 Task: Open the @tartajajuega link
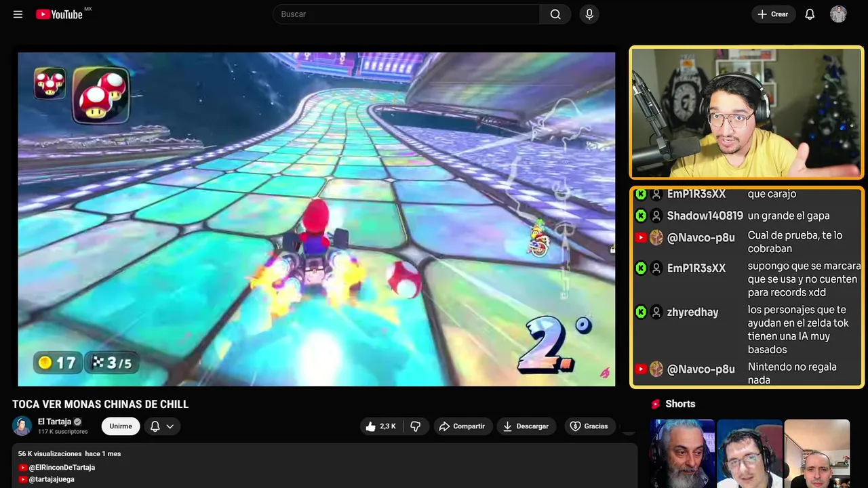pos(52,479)
